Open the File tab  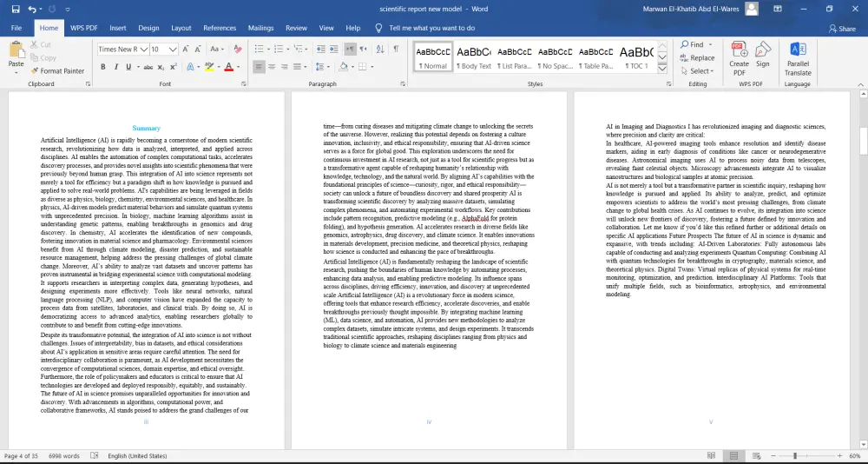(16, 29)
